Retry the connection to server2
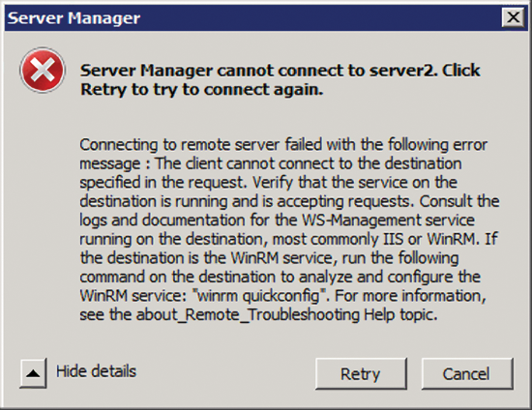Viewport: 532px width, 410px height. 361,373
